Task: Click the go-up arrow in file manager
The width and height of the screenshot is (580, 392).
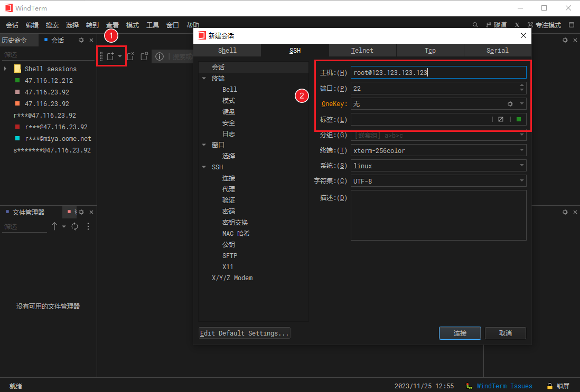Action: tap(54, 226)
